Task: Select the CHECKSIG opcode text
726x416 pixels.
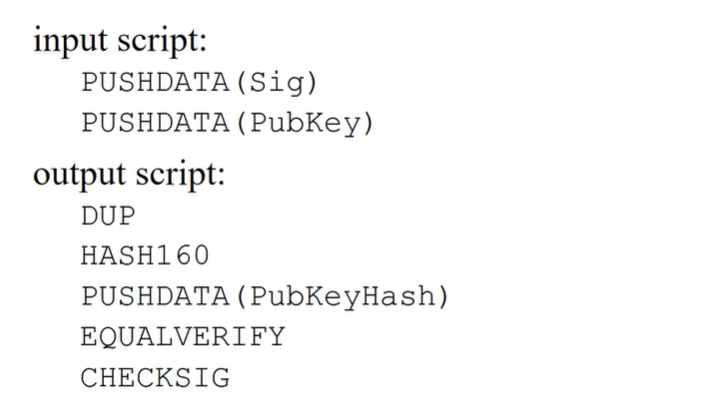Action: [x=155, y=378]
